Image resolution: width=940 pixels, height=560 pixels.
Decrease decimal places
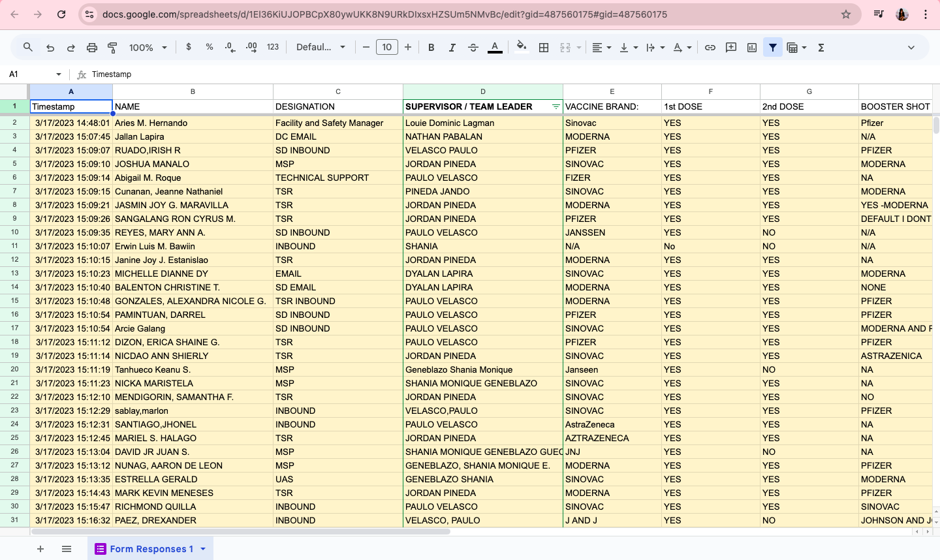[230, 47]
